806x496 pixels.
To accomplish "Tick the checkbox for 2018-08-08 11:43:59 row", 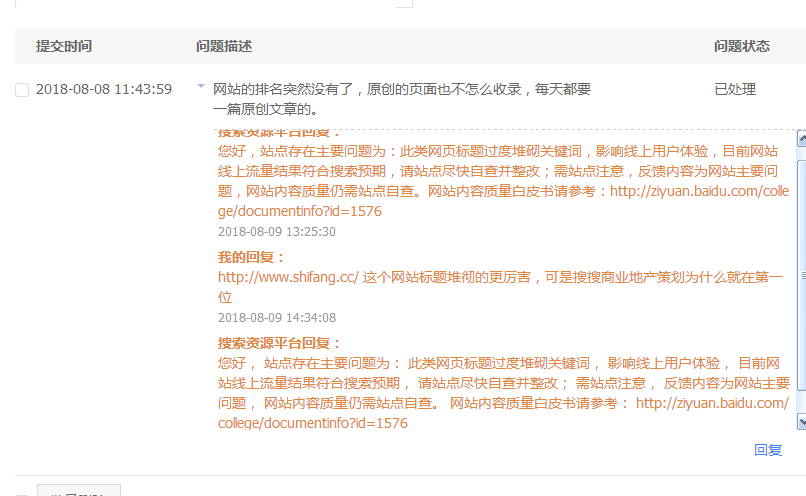I will (x=22, y=90).
